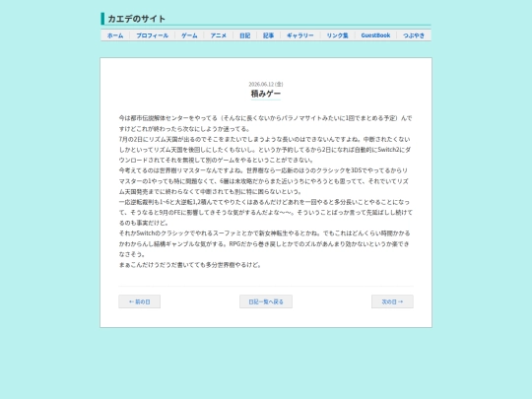Go to the previous day with ← 前の日
This screenshot has width=532, height=399.
(140, 301)
